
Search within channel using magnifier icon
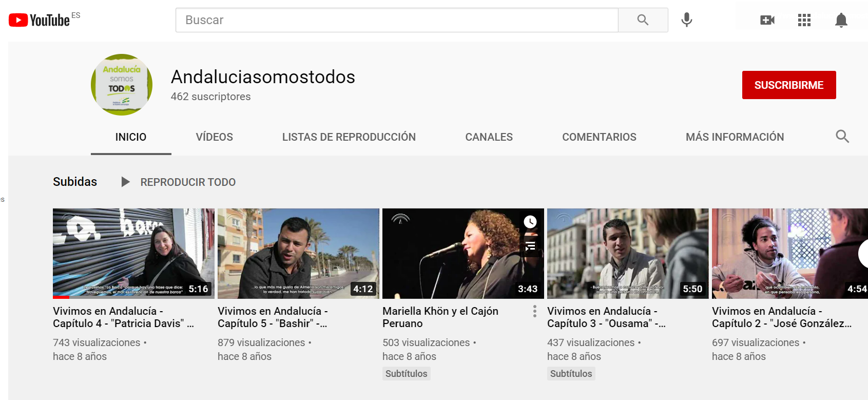point(842,137)
